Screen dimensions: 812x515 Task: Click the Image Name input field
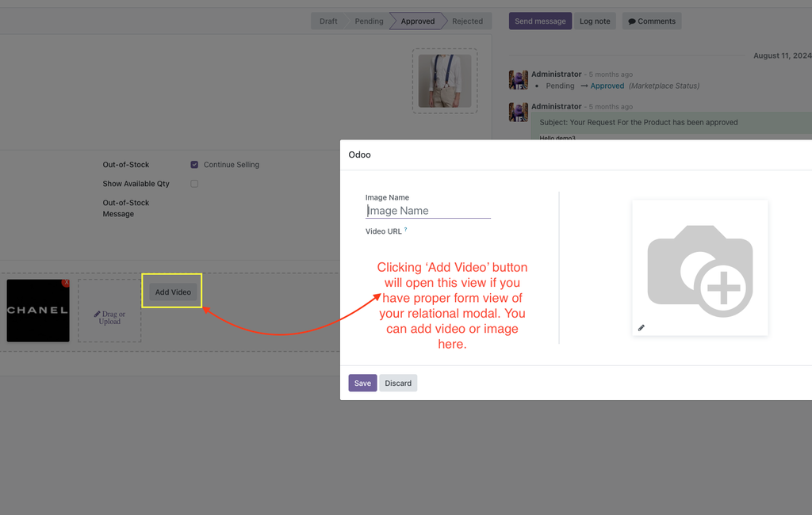tap(428, 209)
